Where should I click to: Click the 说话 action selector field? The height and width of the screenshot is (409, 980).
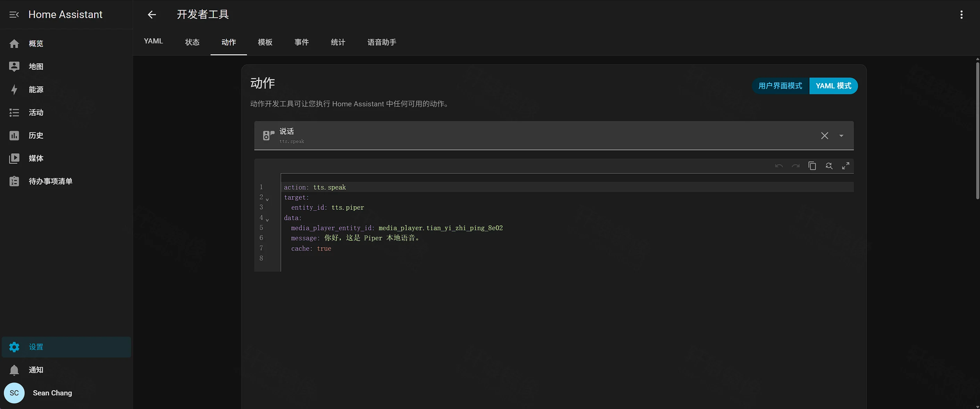(554, 136)
